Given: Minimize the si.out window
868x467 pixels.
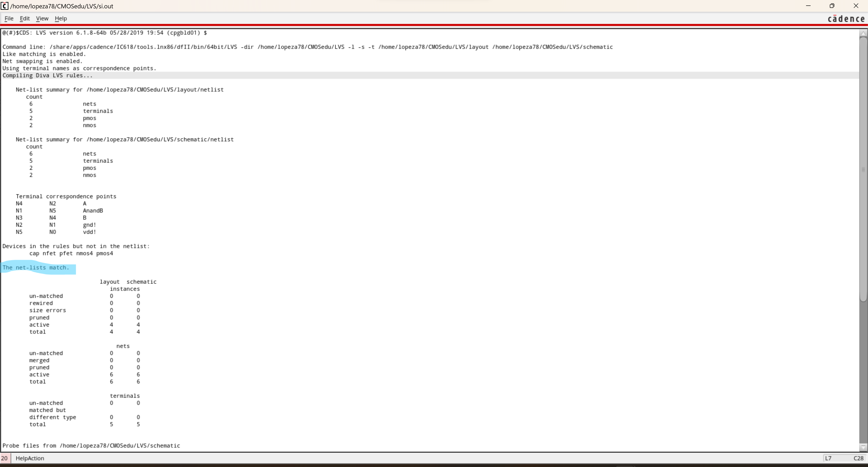Looking at the screenshot, I should click(x=808, y=6).
